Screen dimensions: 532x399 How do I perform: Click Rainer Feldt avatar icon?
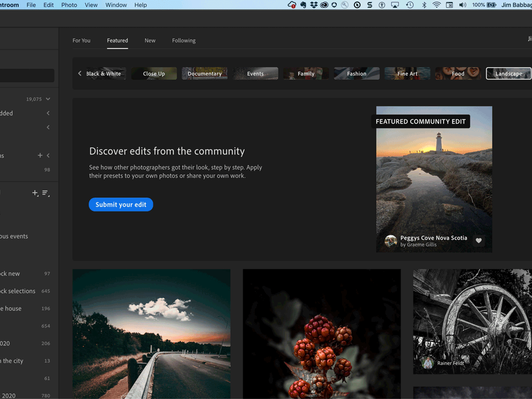(x=428, y=363)
